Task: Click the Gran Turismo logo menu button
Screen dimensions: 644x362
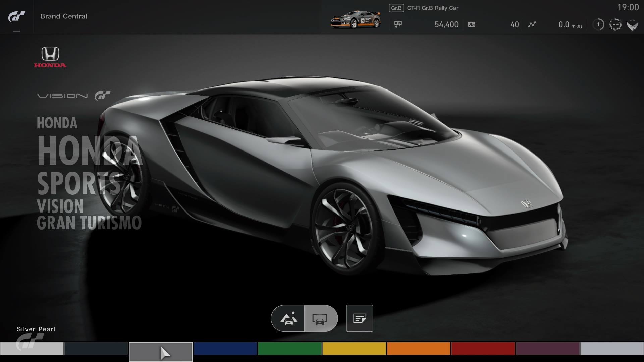Action: pos(16,16)
